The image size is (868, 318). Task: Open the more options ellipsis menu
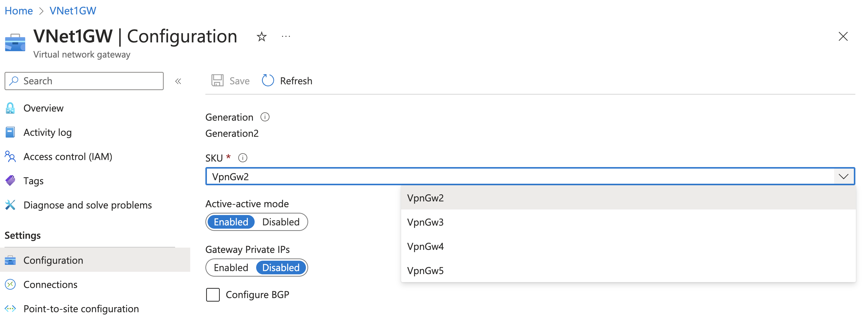click(286, 36)
